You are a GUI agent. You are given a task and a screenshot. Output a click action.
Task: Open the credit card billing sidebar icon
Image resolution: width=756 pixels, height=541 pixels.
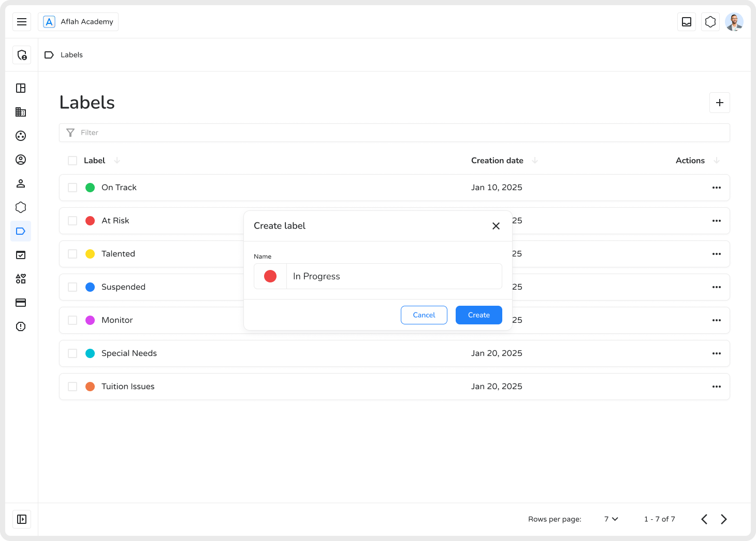21,303
